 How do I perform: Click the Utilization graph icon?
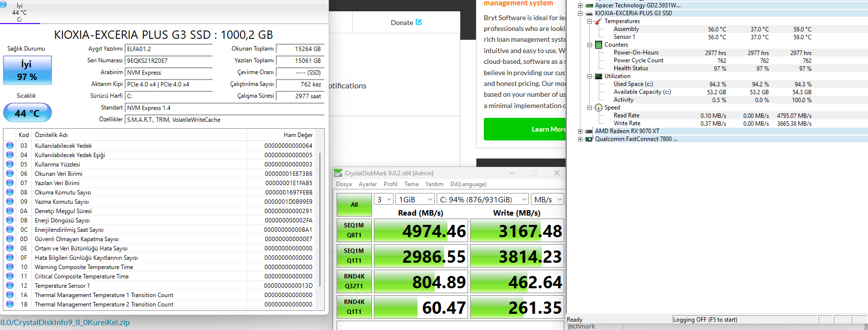[x=599, y=76]
